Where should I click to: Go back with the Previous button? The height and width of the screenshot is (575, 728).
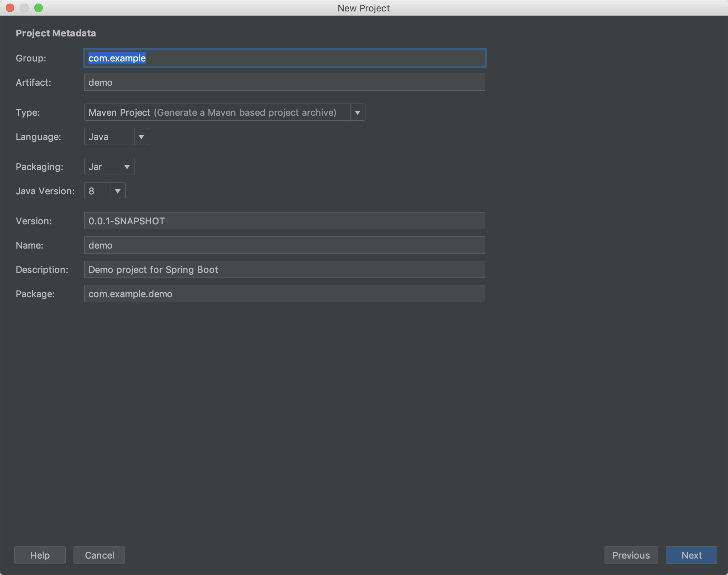coord(631,555)
